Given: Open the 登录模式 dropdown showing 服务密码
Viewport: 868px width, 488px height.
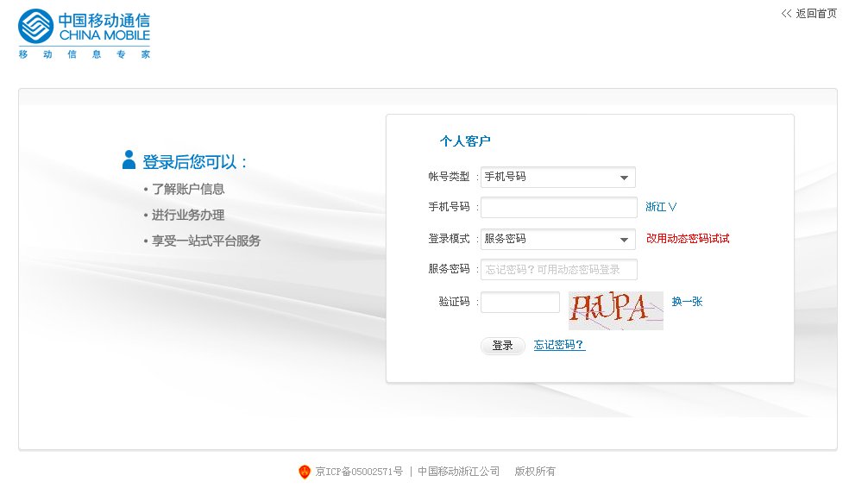Looking at the screenshot, I should [x=558, y=239].
